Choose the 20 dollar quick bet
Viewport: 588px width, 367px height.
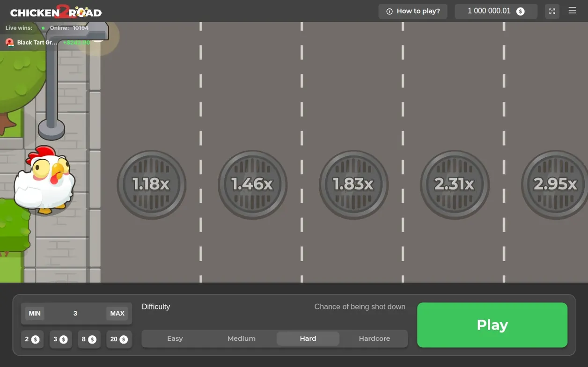tap(119, 339)
